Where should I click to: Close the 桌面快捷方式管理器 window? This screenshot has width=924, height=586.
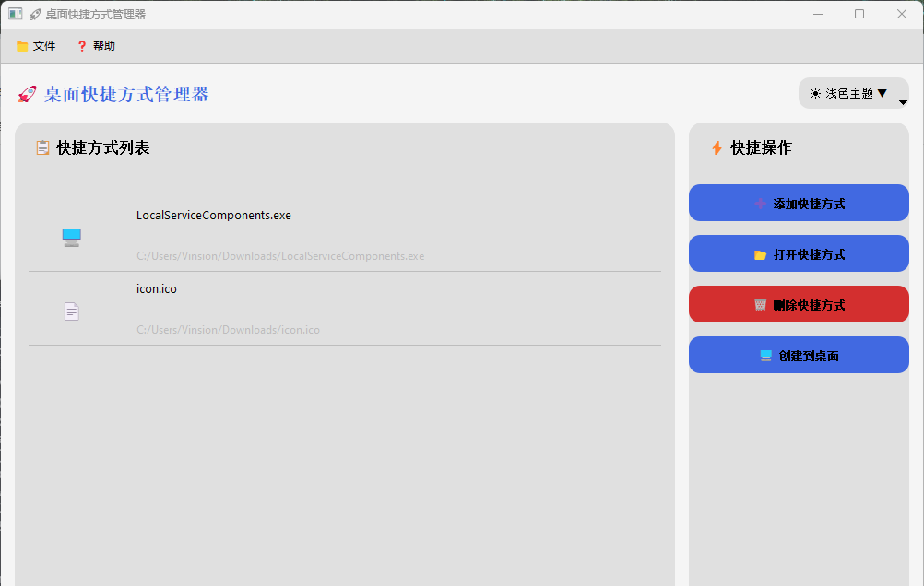coord(902,14)
